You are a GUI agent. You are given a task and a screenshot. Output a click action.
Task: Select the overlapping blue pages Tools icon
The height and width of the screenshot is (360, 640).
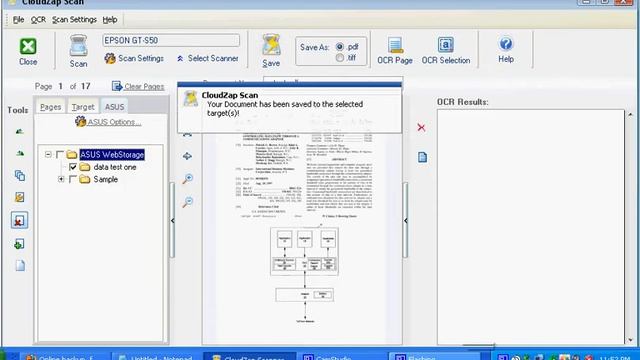pyautogui.click(x=20, y=176)
